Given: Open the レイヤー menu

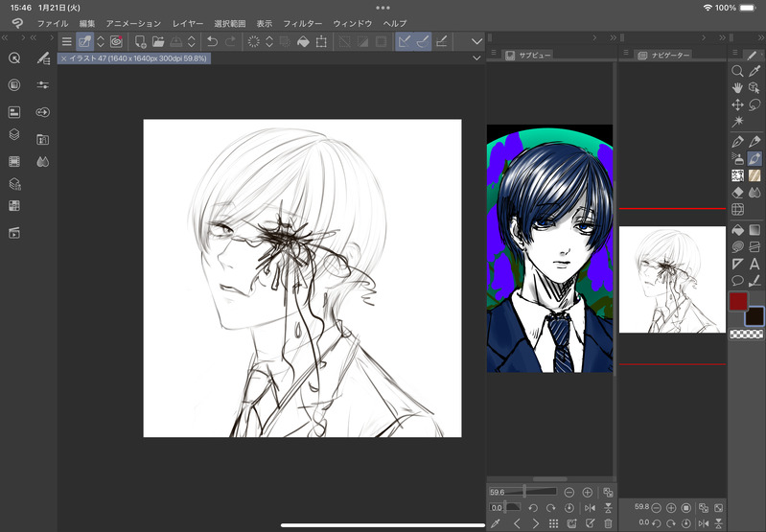Looking at the screenshot, I should point(188,23).
